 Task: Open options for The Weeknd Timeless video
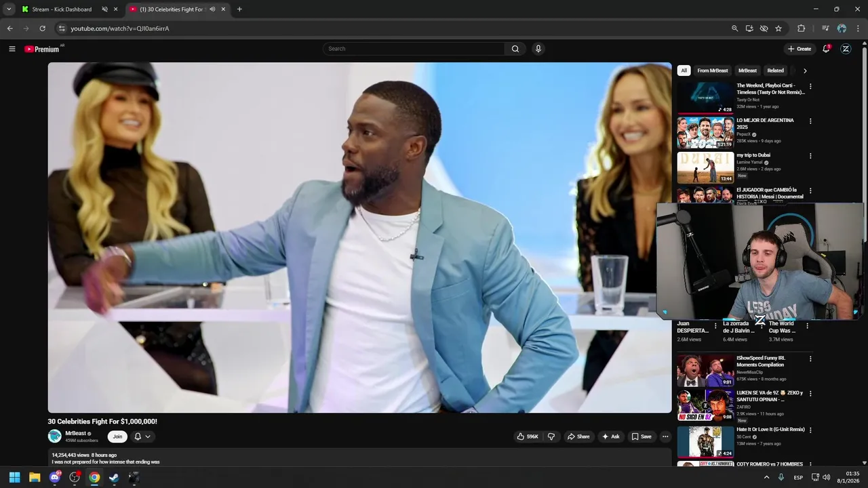810,87
